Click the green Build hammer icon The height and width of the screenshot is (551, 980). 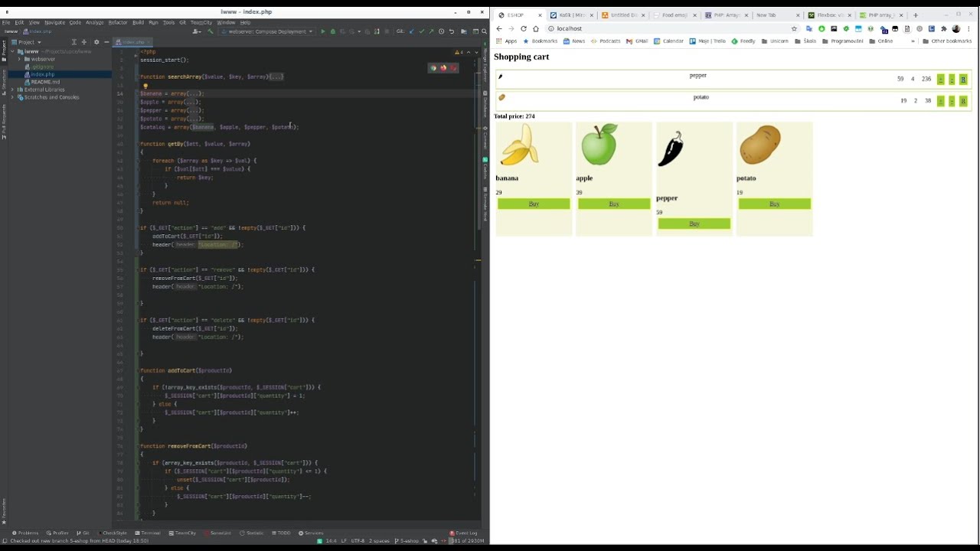211,31
